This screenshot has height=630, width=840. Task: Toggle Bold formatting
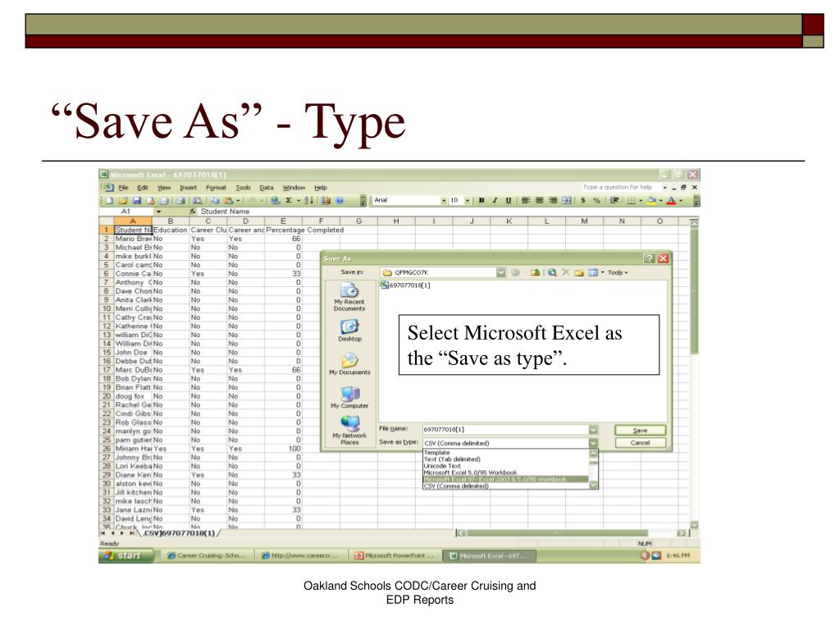tap(482, 200)
